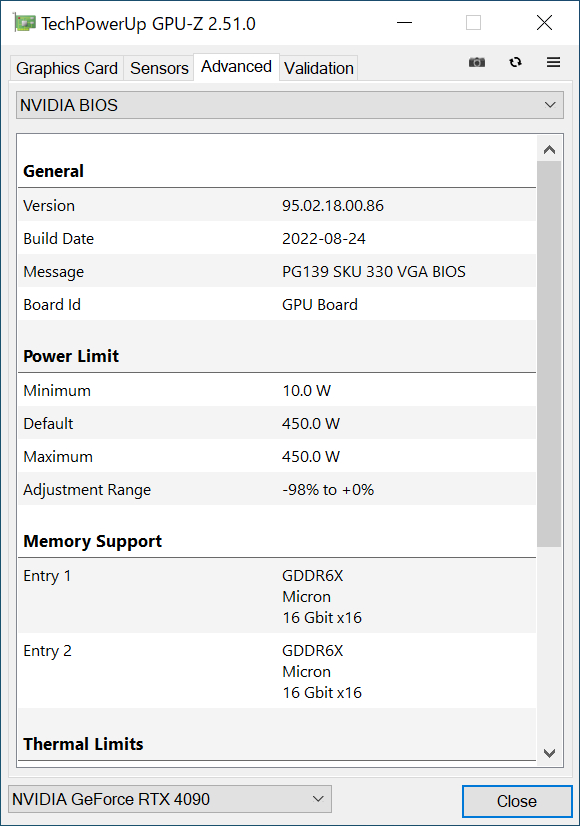Click the screenshot camera icon
This screenshot has width=580, height=826.
tap(477, 62)
